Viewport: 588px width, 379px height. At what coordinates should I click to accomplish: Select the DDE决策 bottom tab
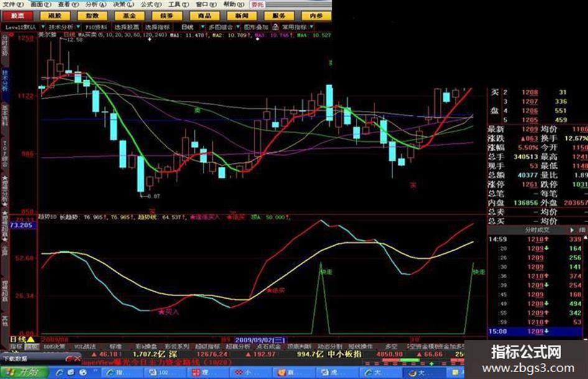(x=54, y=347)
